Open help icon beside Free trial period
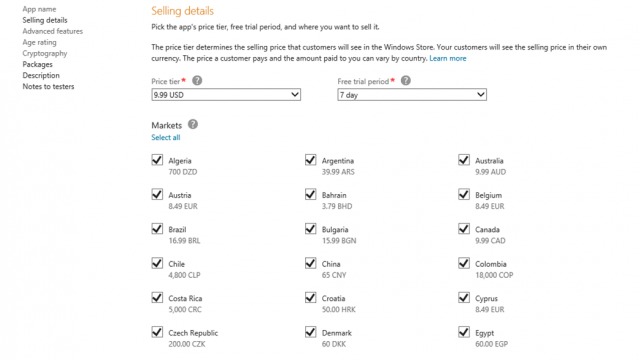This screenshot has width=640, height=360. coord(406,80)
